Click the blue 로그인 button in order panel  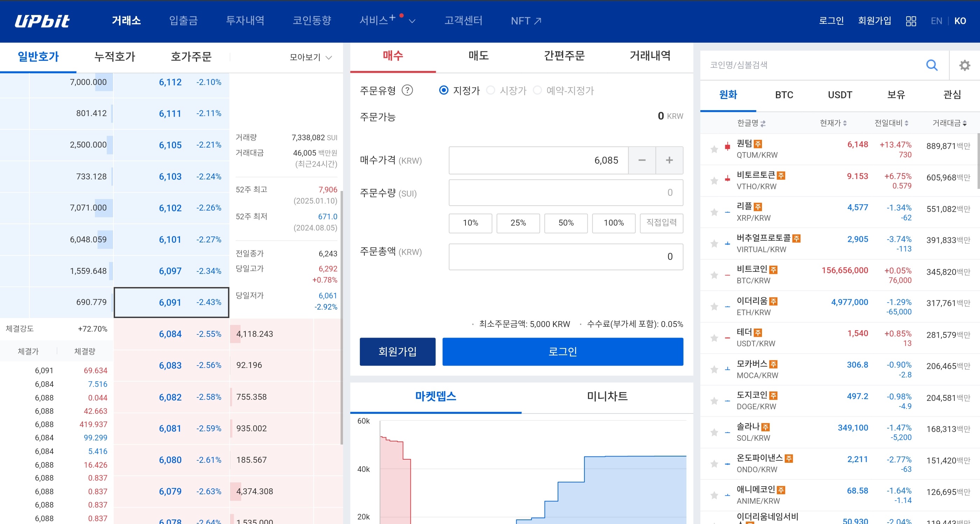click(562, 351)
